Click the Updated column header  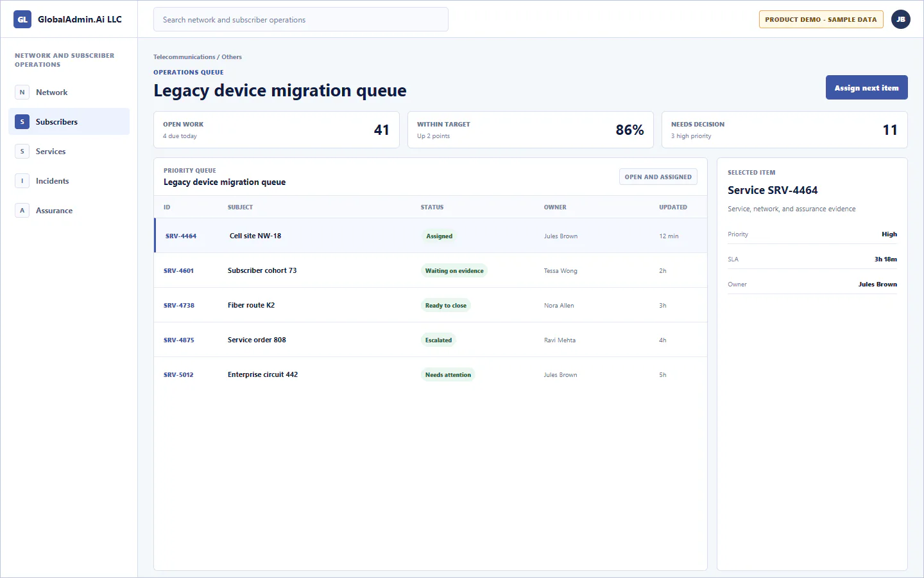point(673,207)
